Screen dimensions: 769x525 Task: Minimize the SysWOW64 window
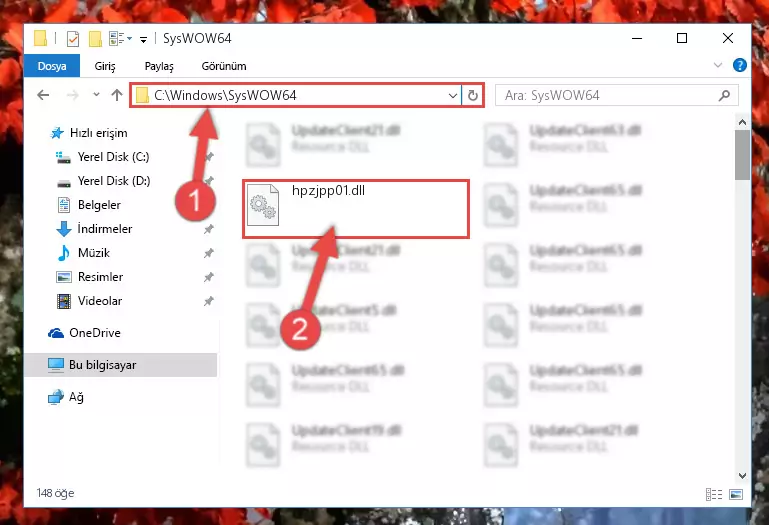pyautogui.click(x=637, y=38)
